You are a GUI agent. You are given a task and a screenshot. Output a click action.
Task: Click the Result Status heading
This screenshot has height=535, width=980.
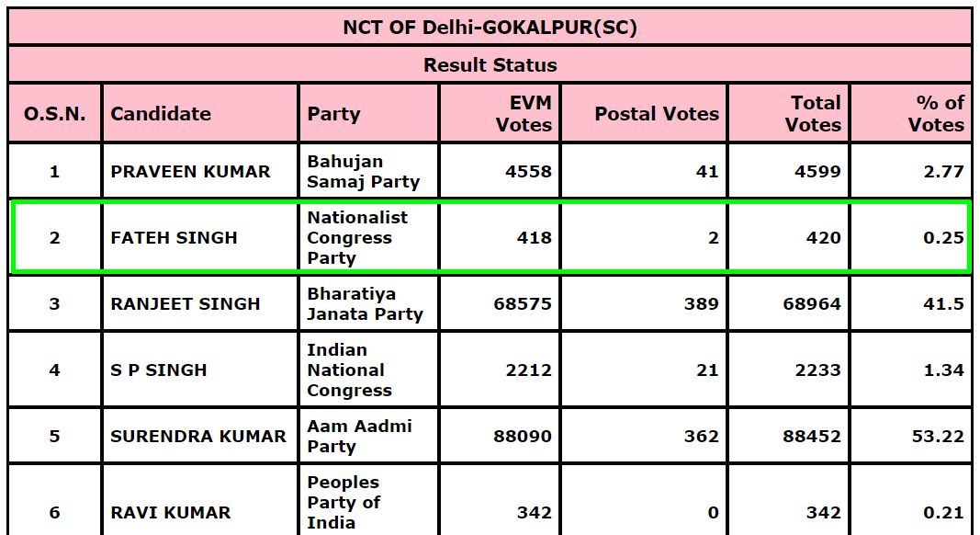(490, 65)
